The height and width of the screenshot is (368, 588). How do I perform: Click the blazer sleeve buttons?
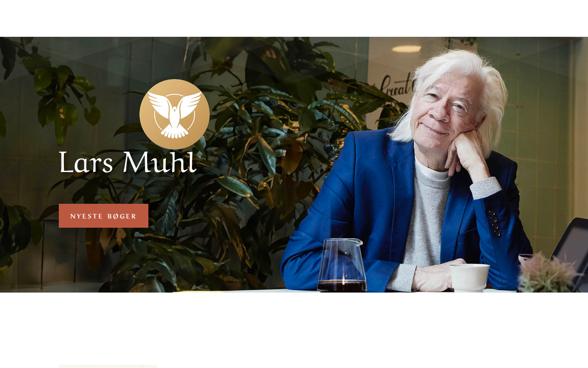pos(494,223)
